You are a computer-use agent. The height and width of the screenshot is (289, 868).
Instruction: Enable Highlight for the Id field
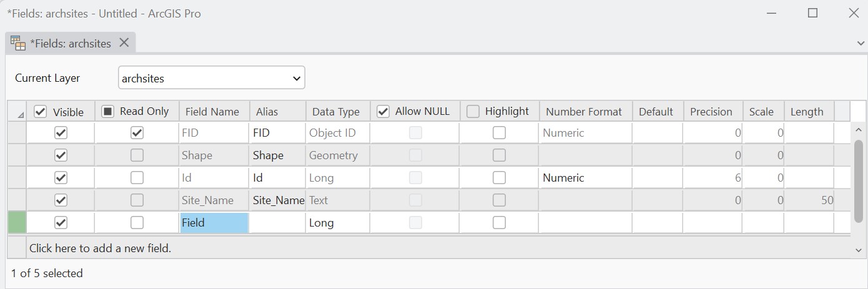498,178
